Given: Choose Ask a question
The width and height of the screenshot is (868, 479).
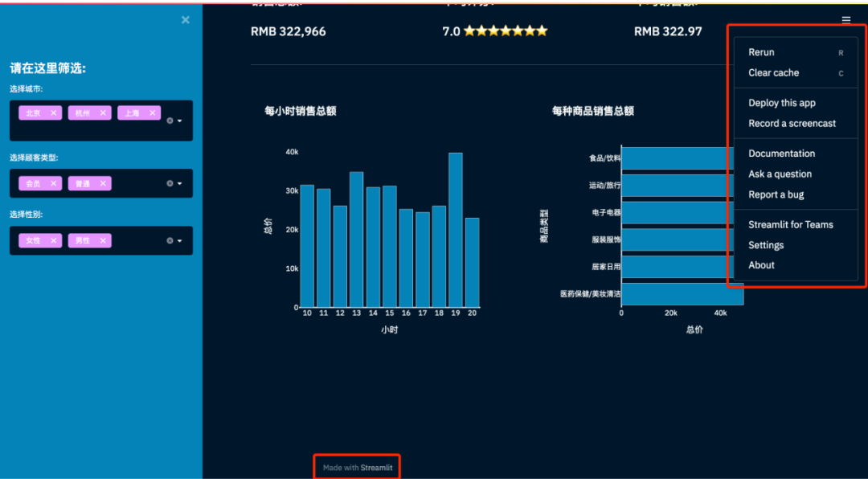Looking at the screenshot, I should pos(796,174).
